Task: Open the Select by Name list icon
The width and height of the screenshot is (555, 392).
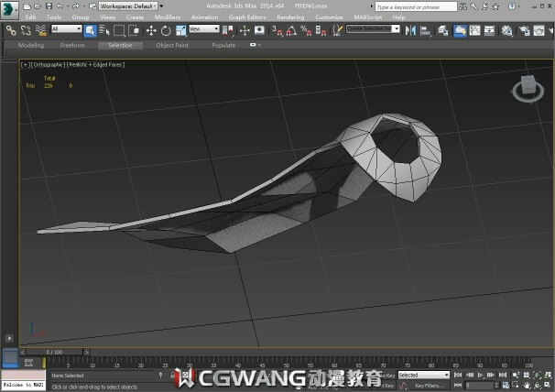Action: (104, 31)
